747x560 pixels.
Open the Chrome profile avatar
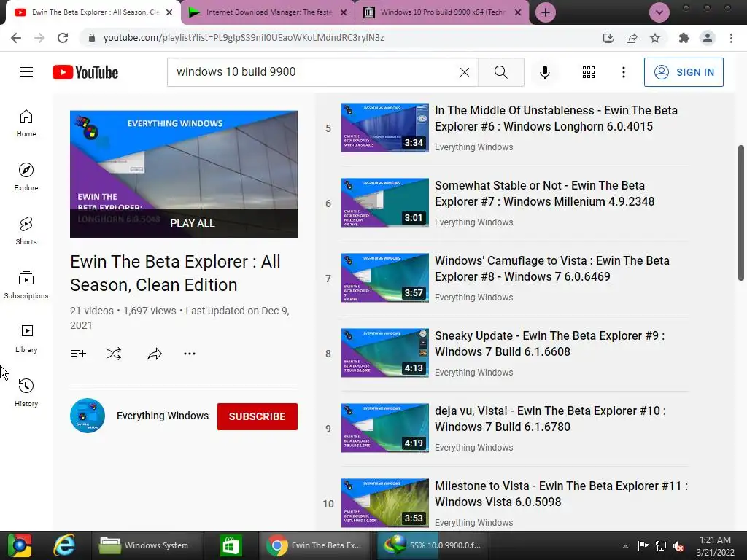(x=708, y=38)
